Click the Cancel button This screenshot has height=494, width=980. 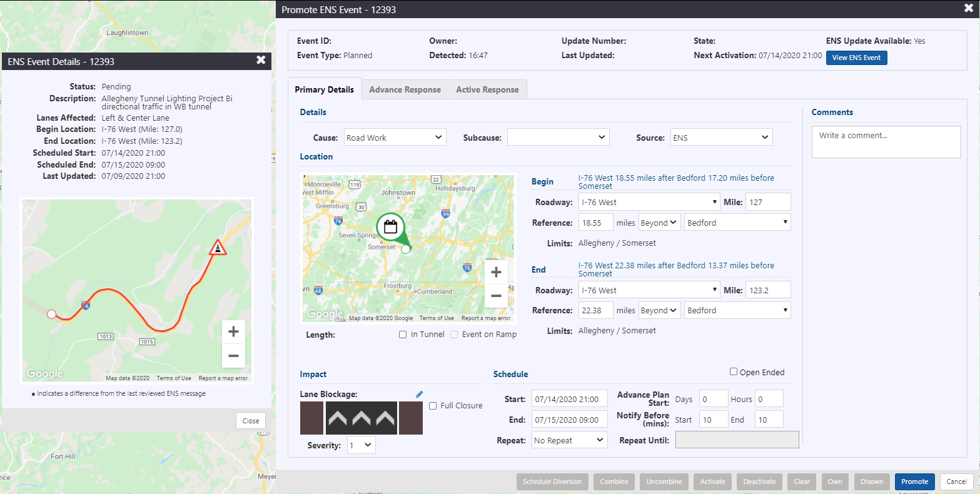956,481
